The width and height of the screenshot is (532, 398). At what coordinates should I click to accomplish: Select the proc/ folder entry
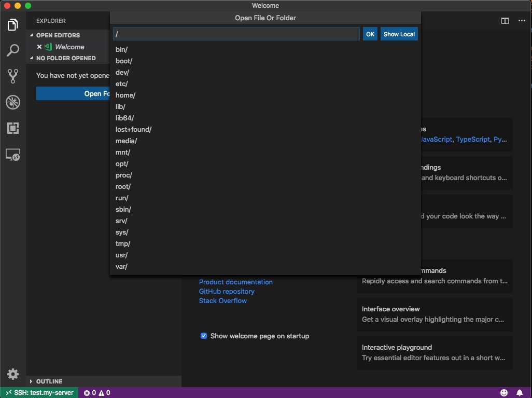(x=265, y=175)
